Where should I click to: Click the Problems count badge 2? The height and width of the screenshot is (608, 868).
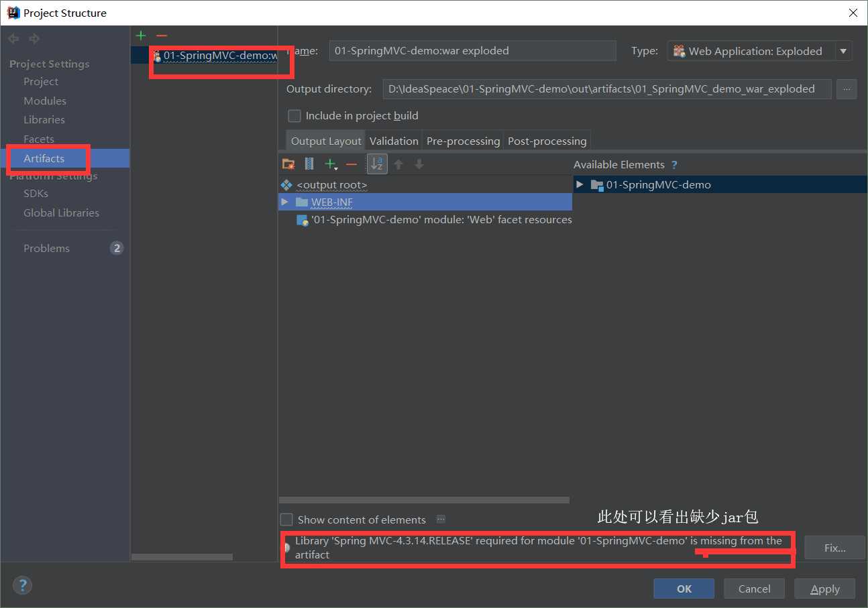117,248
